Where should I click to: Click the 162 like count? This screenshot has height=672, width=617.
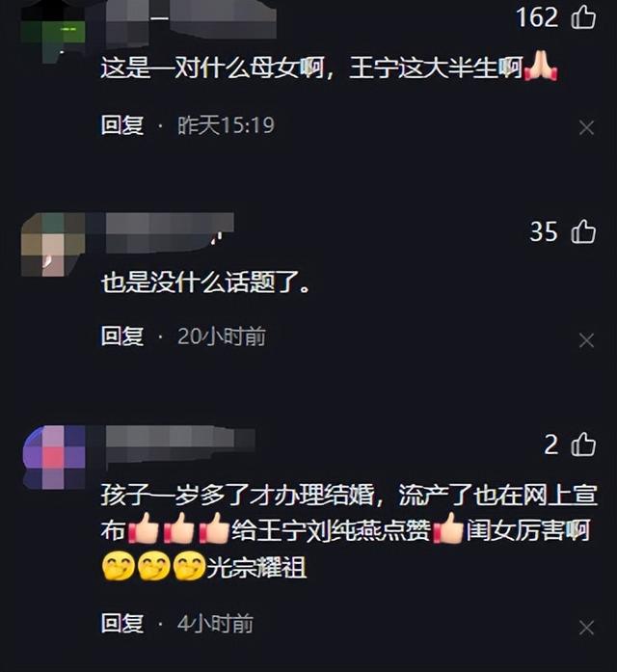click(537, 18)
